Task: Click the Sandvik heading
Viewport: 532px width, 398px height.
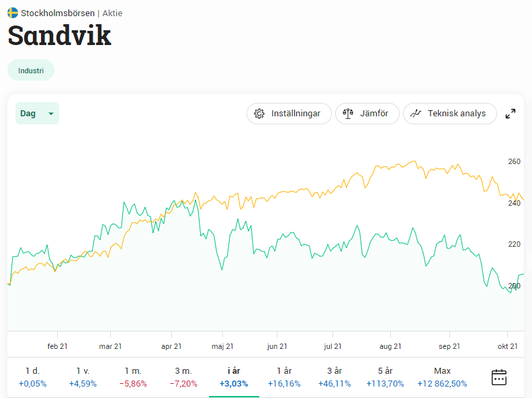Action: [59, 36]
